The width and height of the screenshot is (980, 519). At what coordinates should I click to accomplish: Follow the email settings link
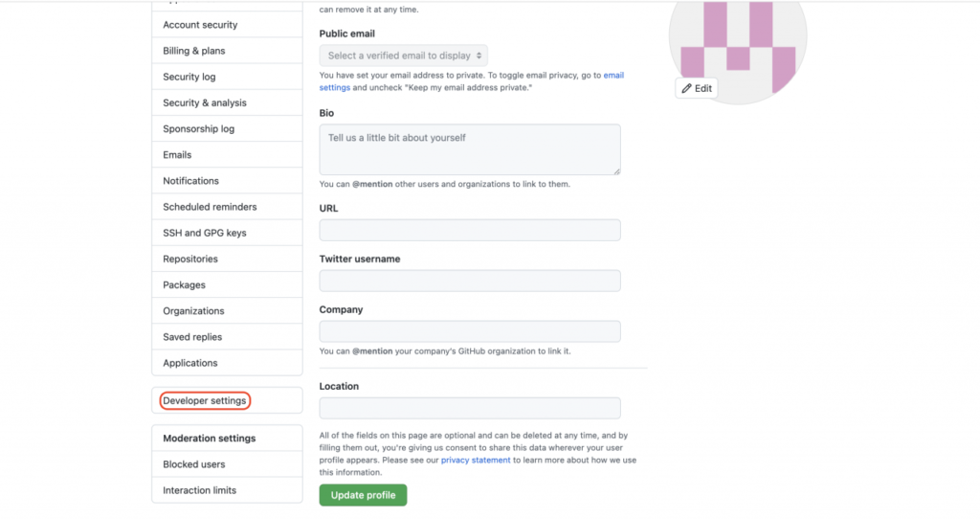pyautogui.click(x=612, y=75)
